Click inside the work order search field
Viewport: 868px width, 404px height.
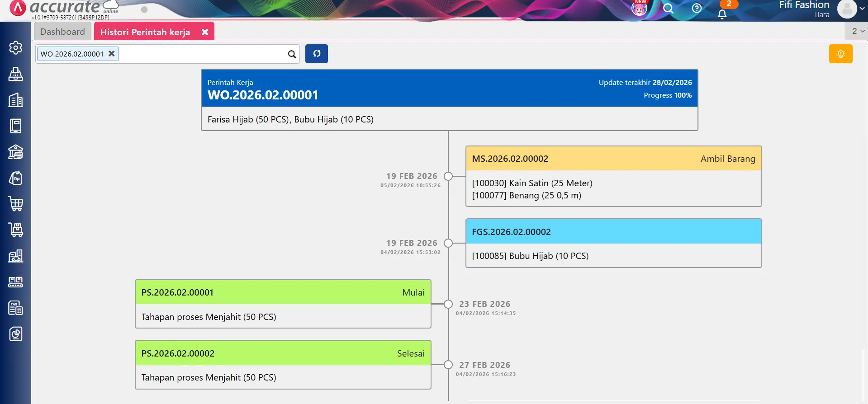pos(201,54)
